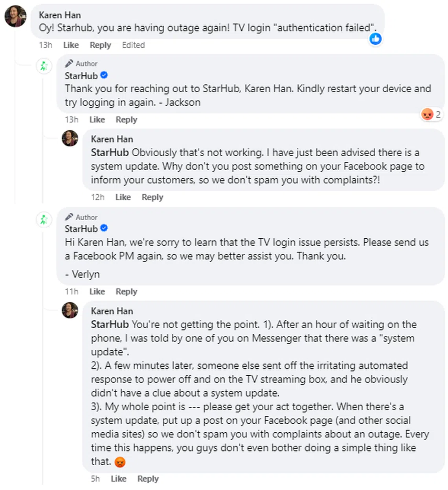The height and width of the screenshot is (490, 448).
Task: Click Karen Han's avatar on last long reply
Action: pyautogui.click(x=70, y=310)
